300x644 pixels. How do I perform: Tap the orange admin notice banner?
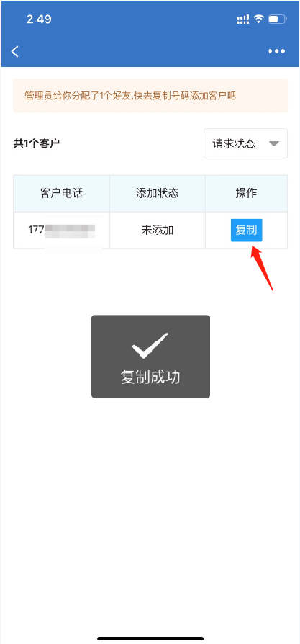pyautogui.click(x=150, y=96)
